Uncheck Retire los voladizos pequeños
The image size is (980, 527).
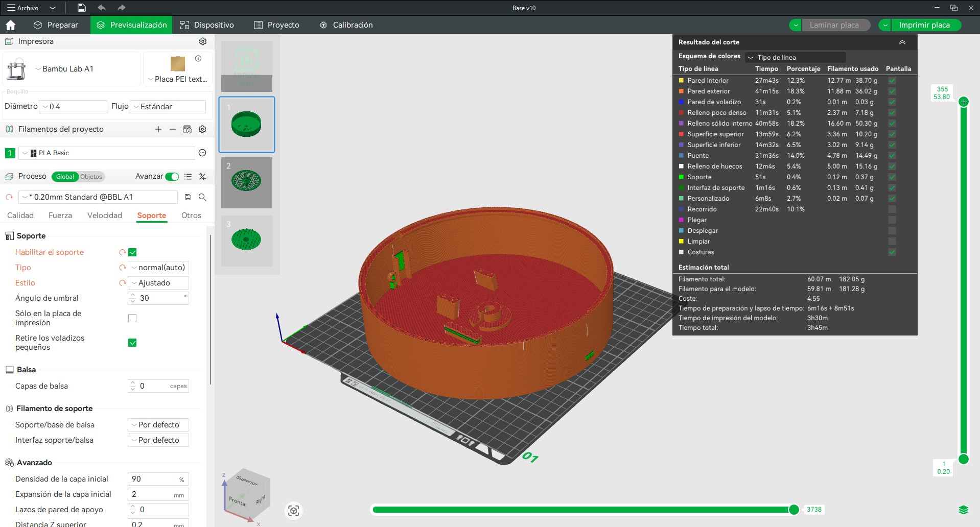[x=132, y=343]
